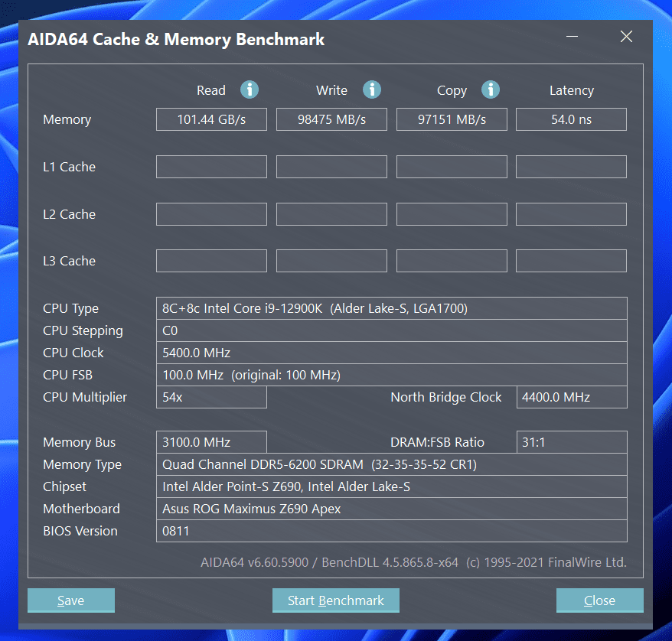672x641 pixels.
Task: Click the AIDA64 version text in footer
Action: click(413, 562)
